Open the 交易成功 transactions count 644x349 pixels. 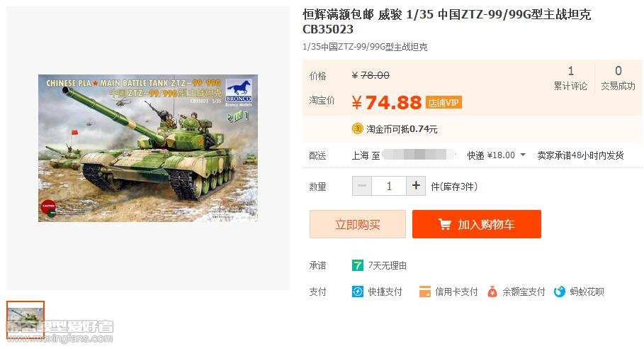point(618,78)
